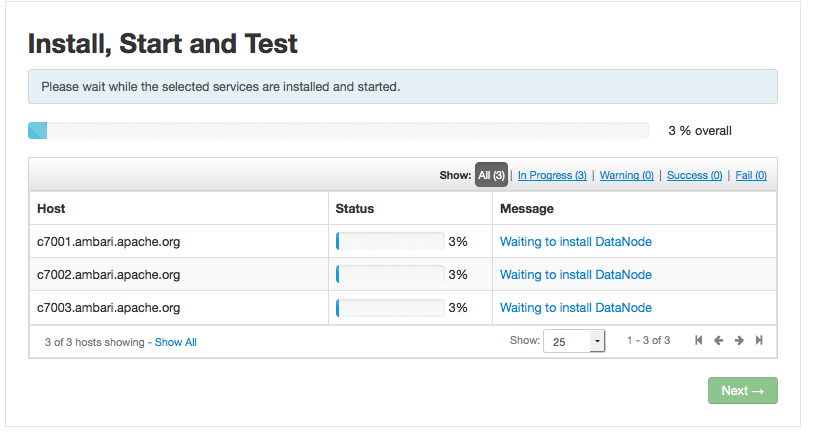
Task: Click the c7001 host progress bar
Action: (390, 241)
